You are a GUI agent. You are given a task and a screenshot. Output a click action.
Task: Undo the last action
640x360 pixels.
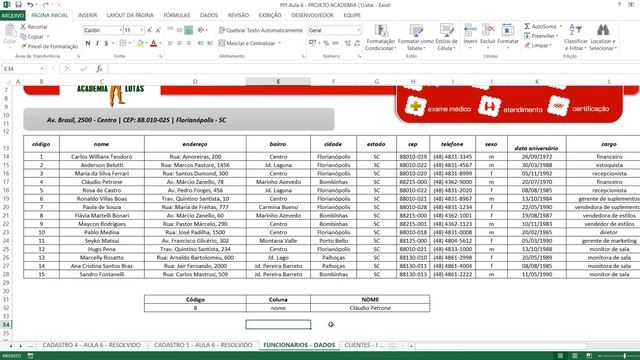(x=29, y=5)
